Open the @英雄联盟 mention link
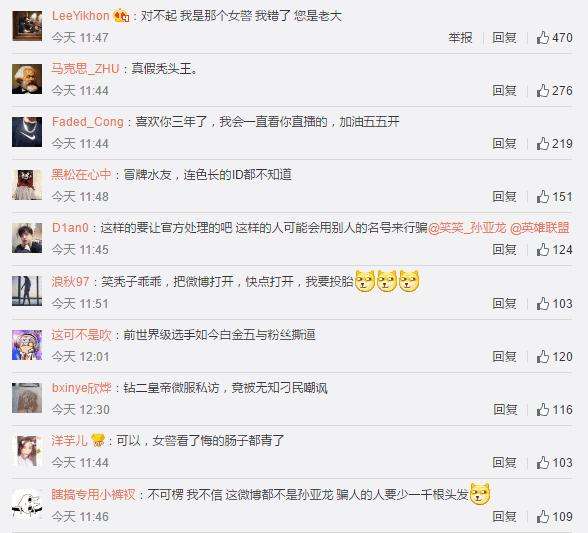Screen dimensions: 588x533 coord(540,228)
